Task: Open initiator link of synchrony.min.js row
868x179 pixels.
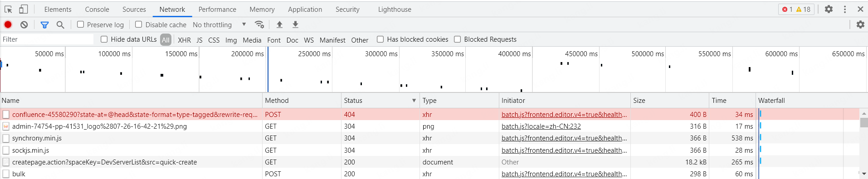Action: [564, 138]
